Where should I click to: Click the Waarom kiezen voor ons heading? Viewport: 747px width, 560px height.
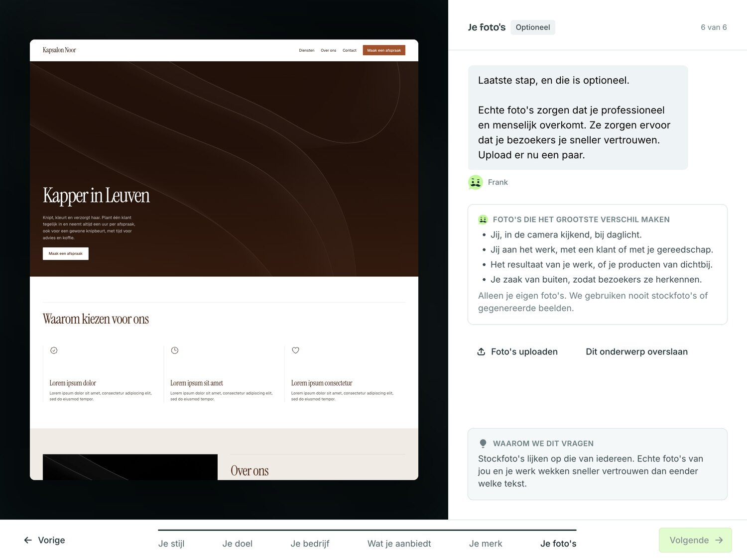(96, 319)
